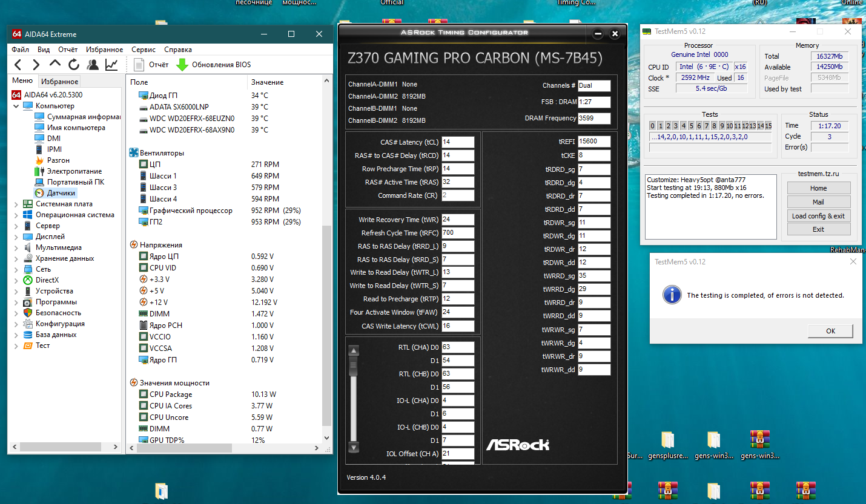Select the DMI tree item

[x=47, y=139]
